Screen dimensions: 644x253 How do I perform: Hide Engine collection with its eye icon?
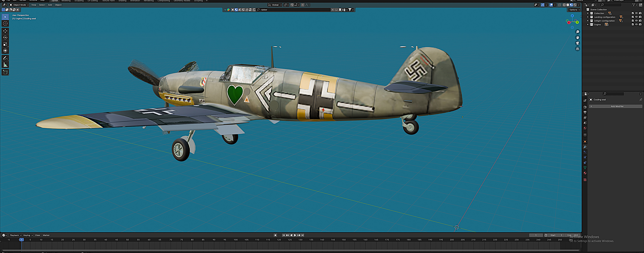(x=637, y=25)
